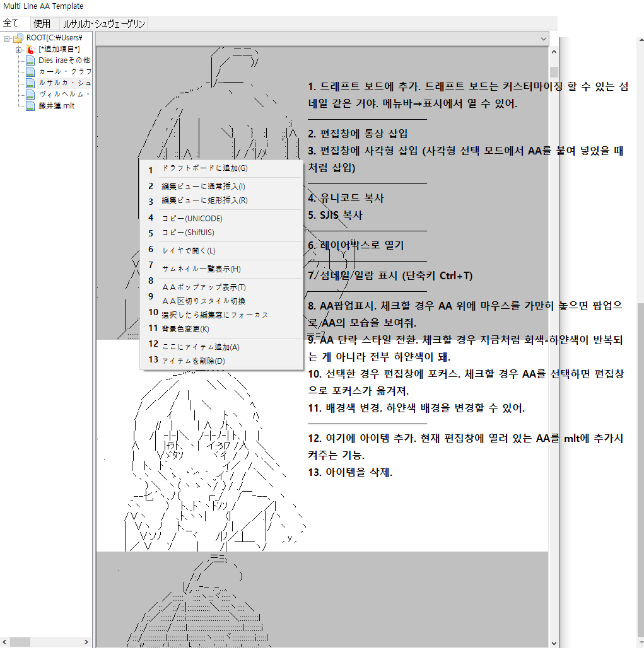
Task: Click the yin-yang 追加項目 folder icon
Action: (x=30, y=49)
